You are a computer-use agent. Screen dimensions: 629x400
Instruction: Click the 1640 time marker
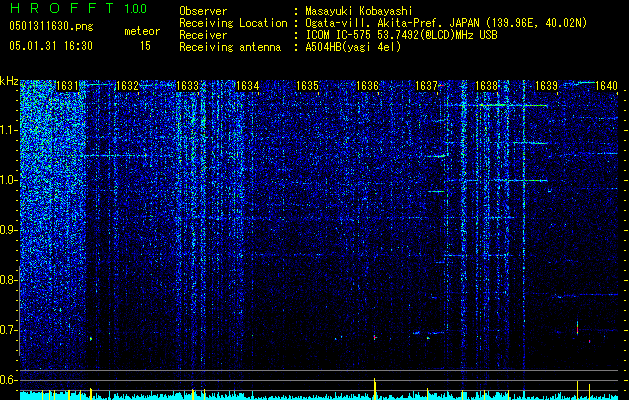coord(606,85)
